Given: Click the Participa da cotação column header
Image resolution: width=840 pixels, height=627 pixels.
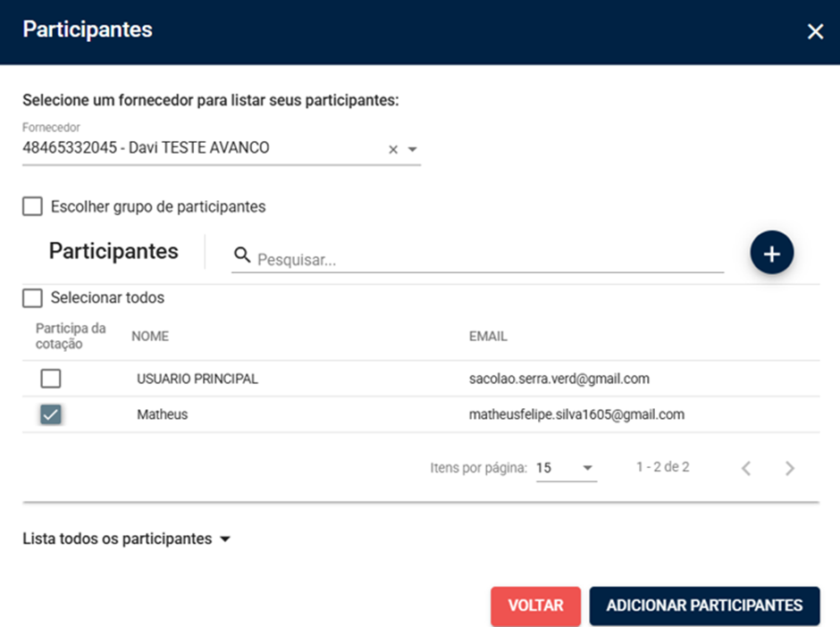Looking at the screenshot, I should pyautogui.click(x=71, y=336).
